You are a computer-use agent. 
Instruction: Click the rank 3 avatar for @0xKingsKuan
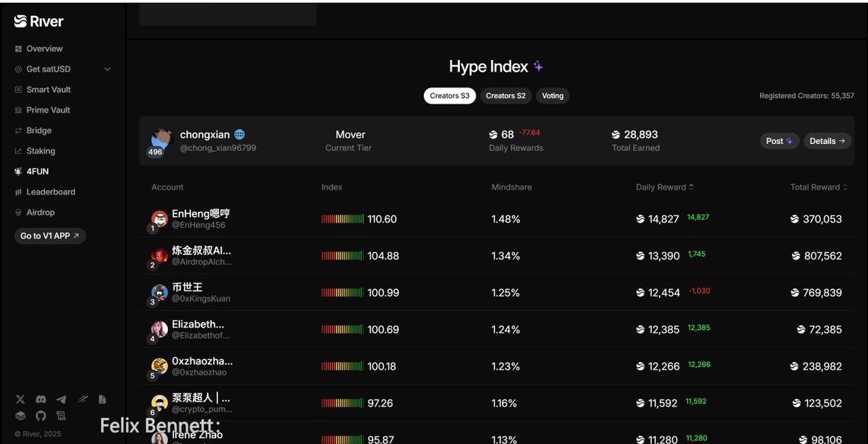159,293
